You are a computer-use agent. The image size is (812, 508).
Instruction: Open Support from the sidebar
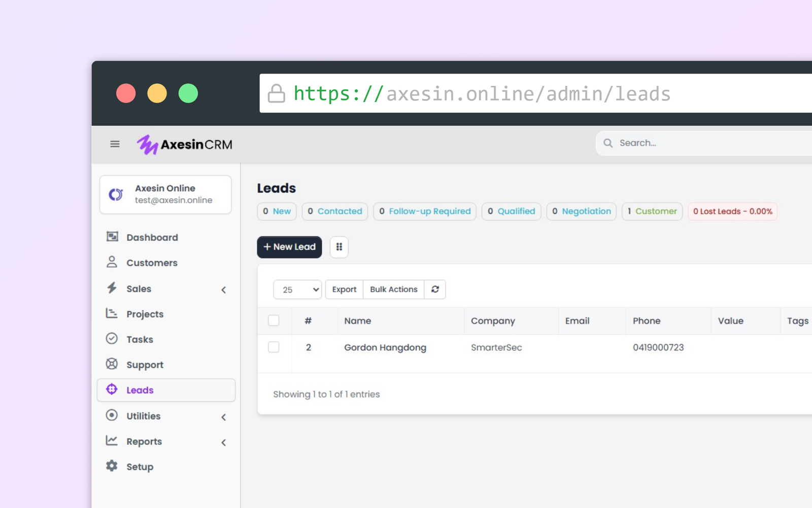pyautogui.click(x=145, y=365)
